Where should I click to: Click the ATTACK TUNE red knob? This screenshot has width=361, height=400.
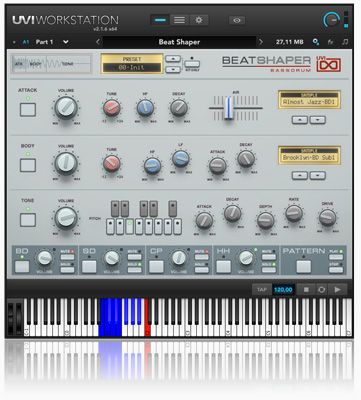pos(111,108)
